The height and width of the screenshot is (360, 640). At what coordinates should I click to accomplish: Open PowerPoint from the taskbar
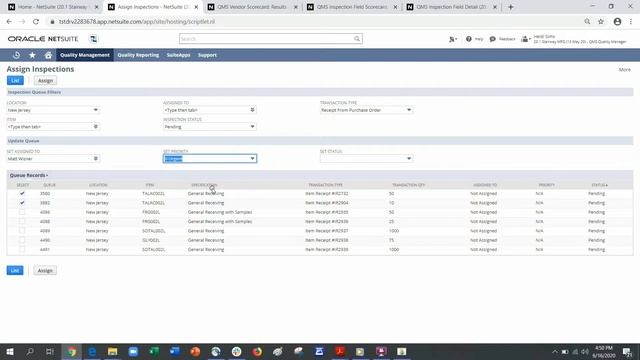tap(195, 351)
